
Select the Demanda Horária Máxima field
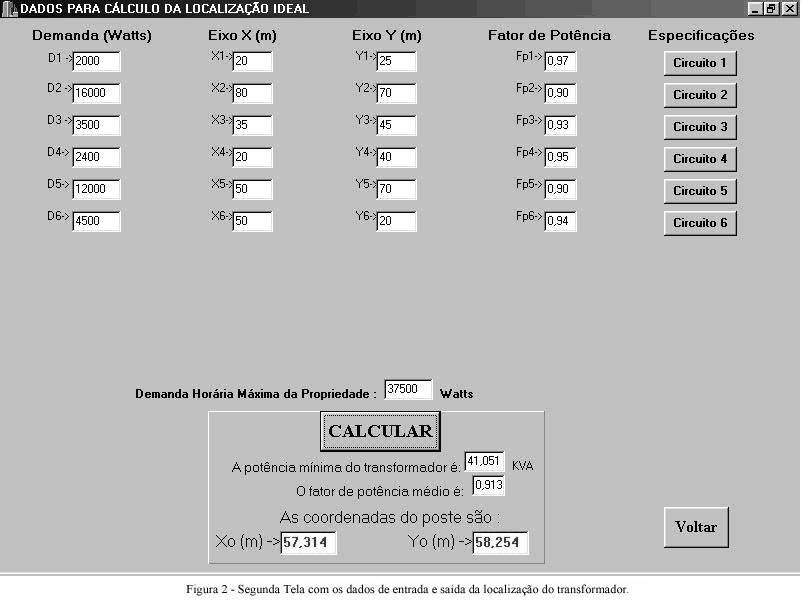[408, 390]
